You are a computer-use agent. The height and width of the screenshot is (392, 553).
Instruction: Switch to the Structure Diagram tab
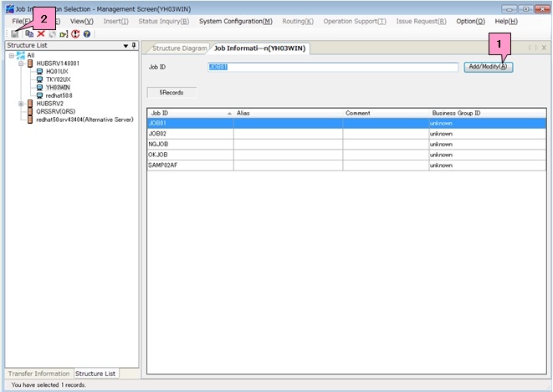point(178,48)
